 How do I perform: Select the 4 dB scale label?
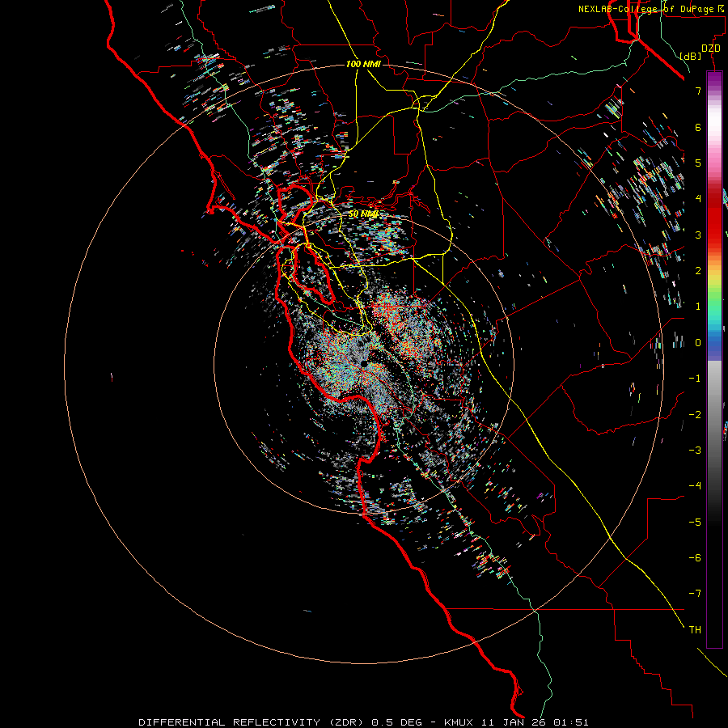point(698,199)
